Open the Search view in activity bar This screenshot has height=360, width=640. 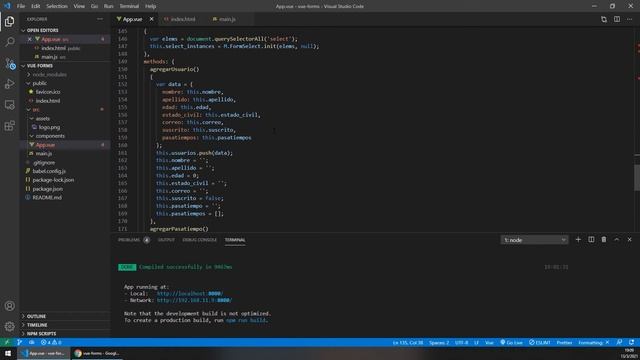(x=9, y=42)
